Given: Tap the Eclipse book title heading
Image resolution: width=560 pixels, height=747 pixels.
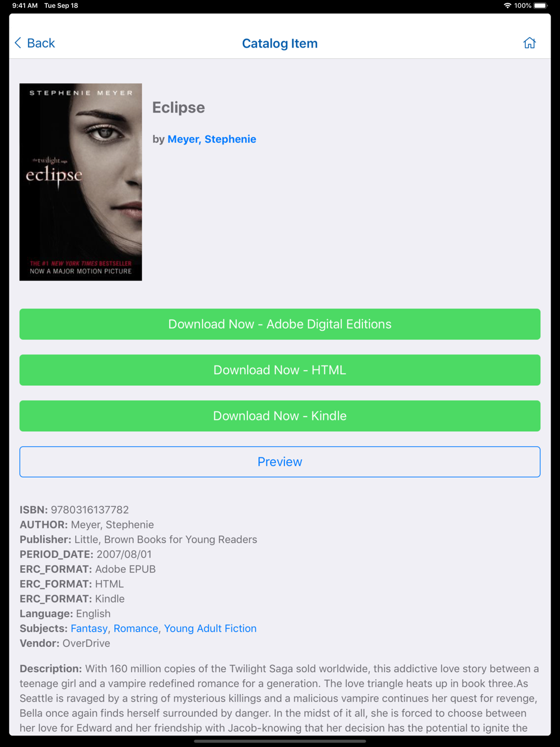Looking at the screenshot, I should point(179,108).
